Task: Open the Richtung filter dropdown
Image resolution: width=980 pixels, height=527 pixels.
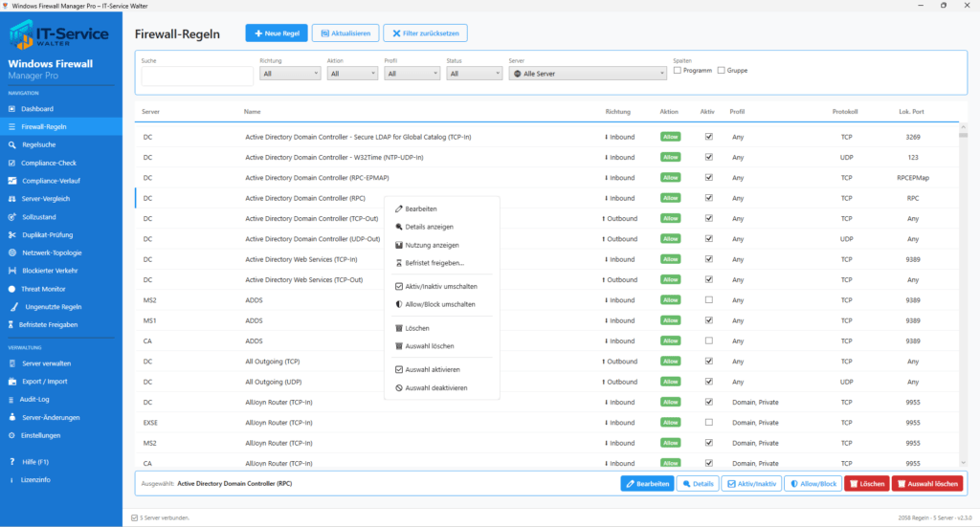Action: tap(290, 74)
